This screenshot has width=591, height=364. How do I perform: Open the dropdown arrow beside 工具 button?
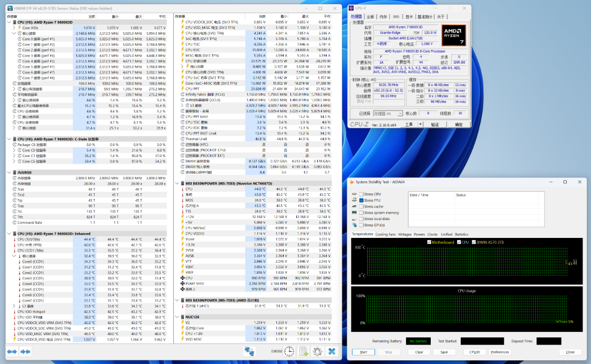point(421,124)
